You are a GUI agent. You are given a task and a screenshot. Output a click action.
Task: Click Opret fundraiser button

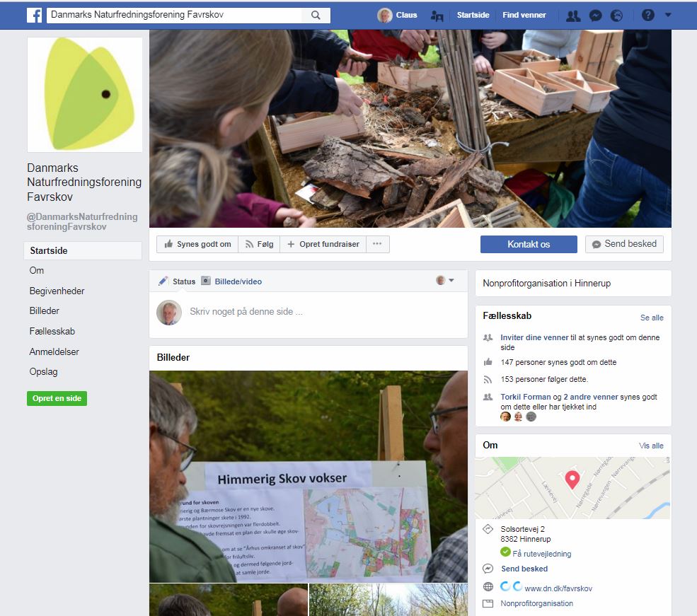tap(323, 244)
